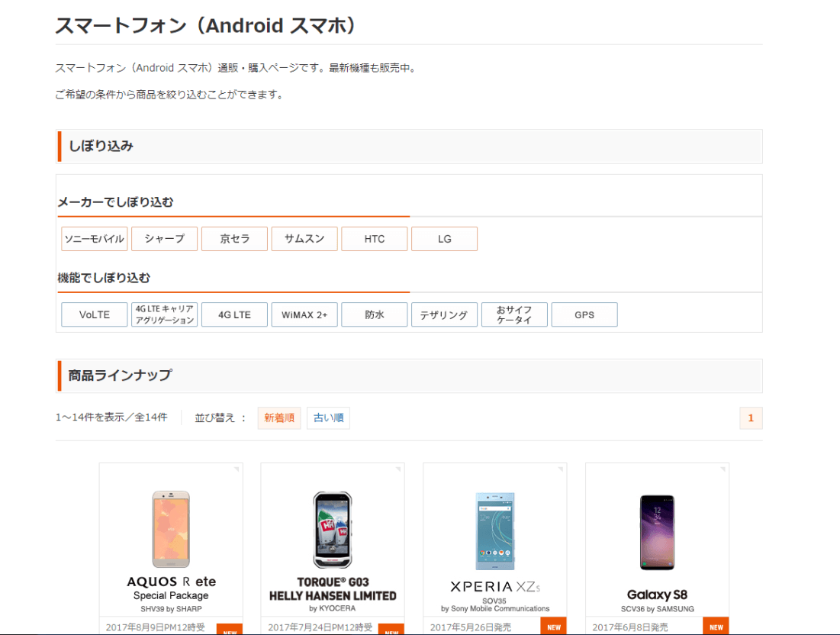Filter by maker ソニーモバイル

pos(95,239)
